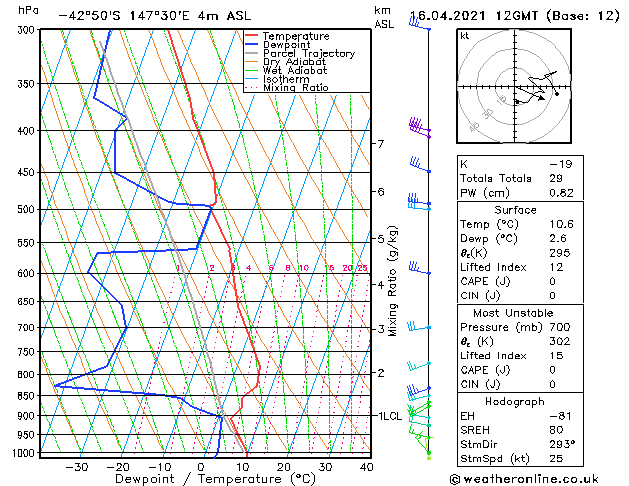Click the "7" km height label

coord(381,144)
